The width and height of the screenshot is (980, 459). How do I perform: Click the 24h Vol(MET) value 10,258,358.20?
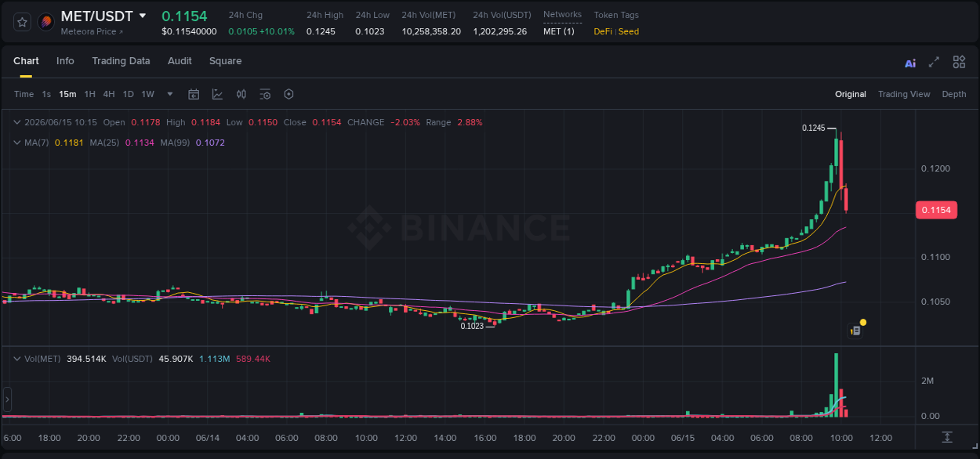tap(431, 31)
